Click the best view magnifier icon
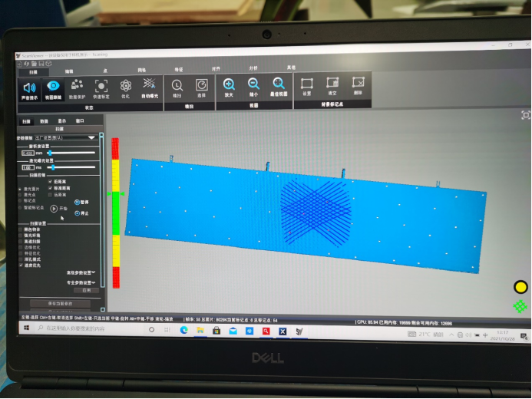 pyautogui.click(x=279, y=85)
